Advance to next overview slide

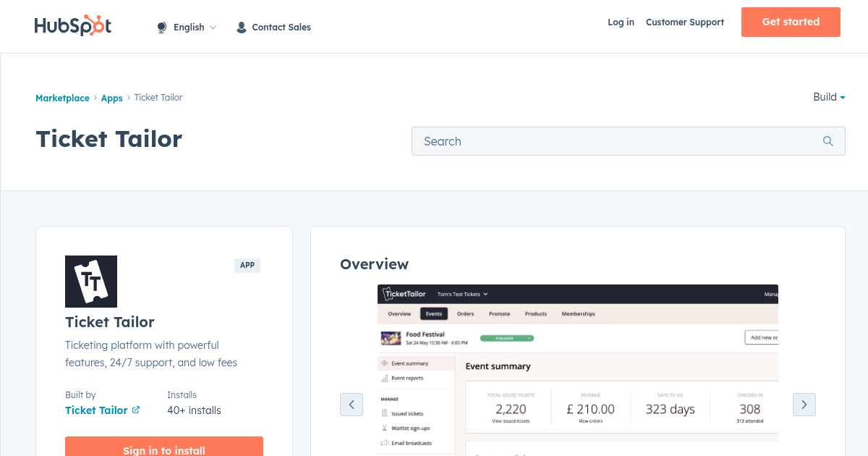click(x=804, y=405)
